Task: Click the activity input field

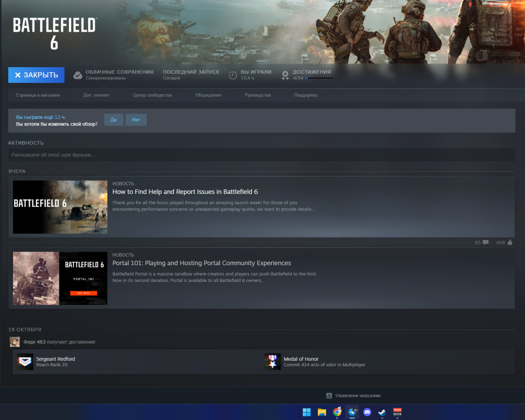Action: point(261,155)
